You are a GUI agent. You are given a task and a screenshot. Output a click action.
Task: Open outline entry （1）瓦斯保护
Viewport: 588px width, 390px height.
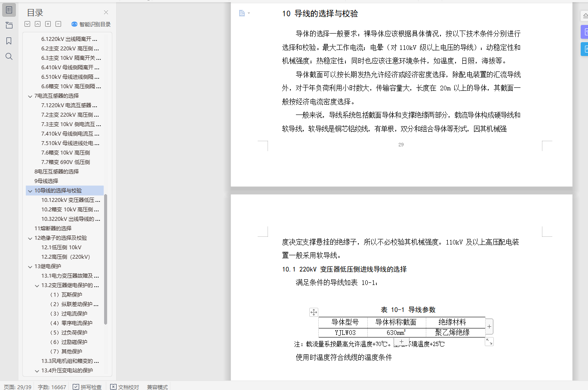pyautogui.click(x=66, y=294)
